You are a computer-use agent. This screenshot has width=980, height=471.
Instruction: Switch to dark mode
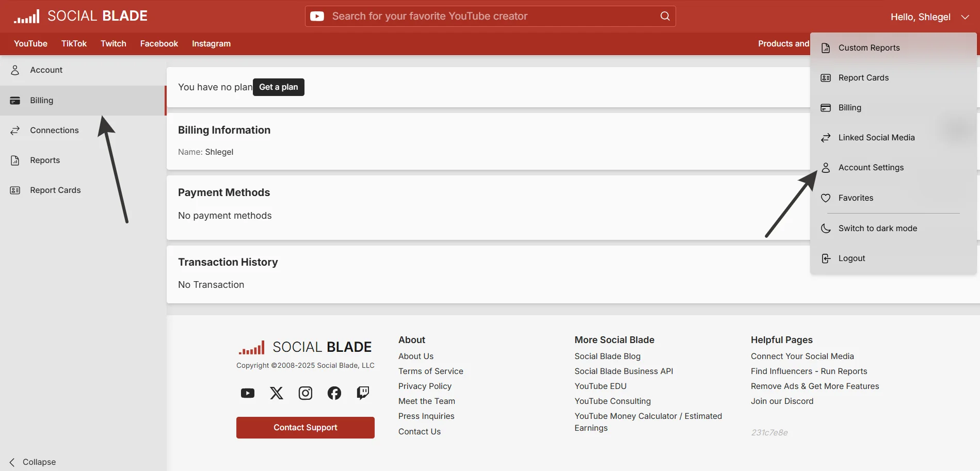[877, 228]
